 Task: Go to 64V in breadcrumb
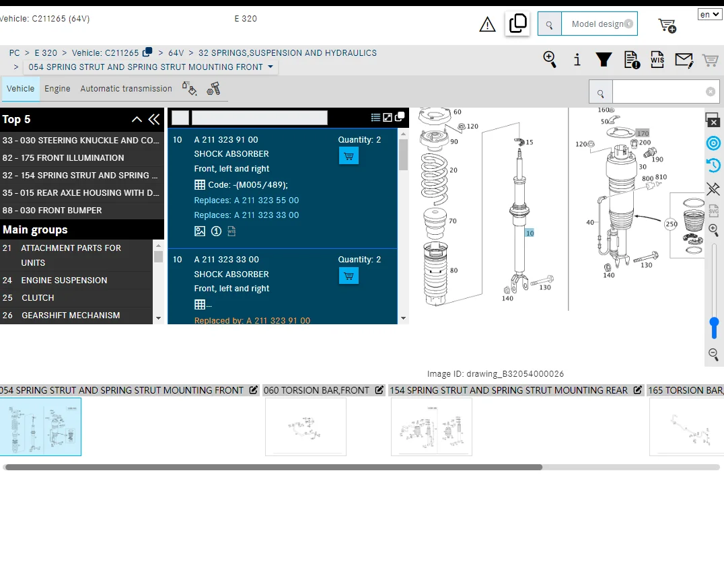coord(176,52)
